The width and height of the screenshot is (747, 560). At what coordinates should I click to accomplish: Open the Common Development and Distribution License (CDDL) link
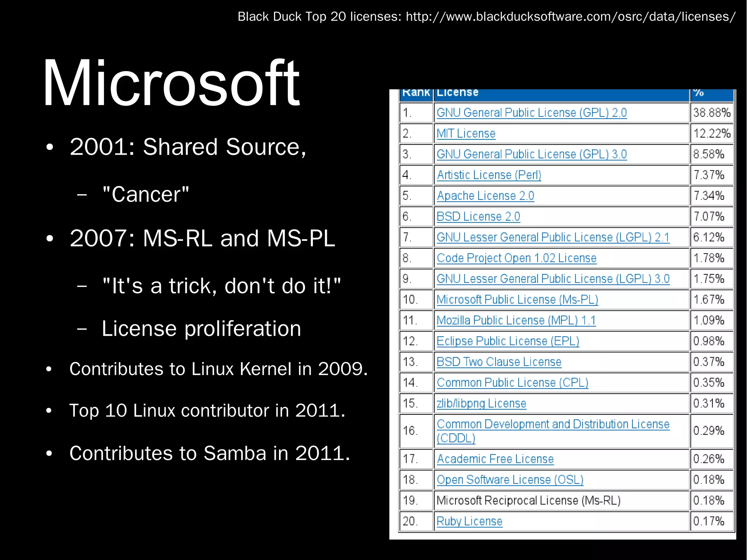click(553, 431)
